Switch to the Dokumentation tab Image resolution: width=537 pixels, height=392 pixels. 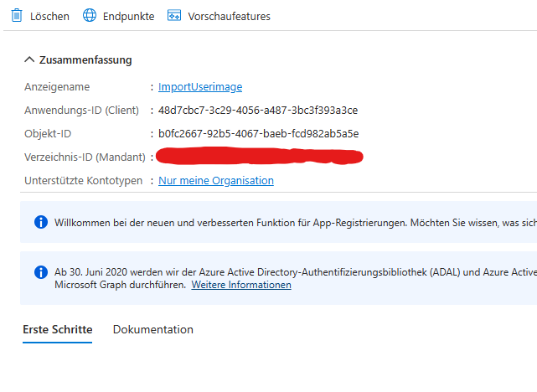[x=153, y=329]
